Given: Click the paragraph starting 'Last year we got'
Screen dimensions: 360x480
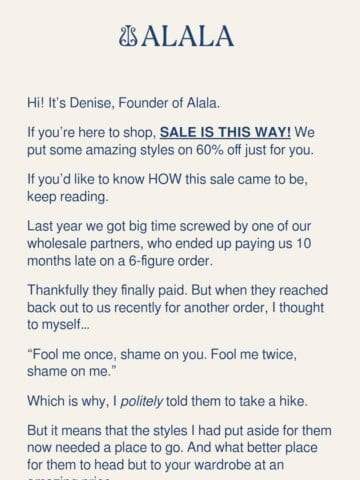Looking at the screenshot, I should click(169, 243).
